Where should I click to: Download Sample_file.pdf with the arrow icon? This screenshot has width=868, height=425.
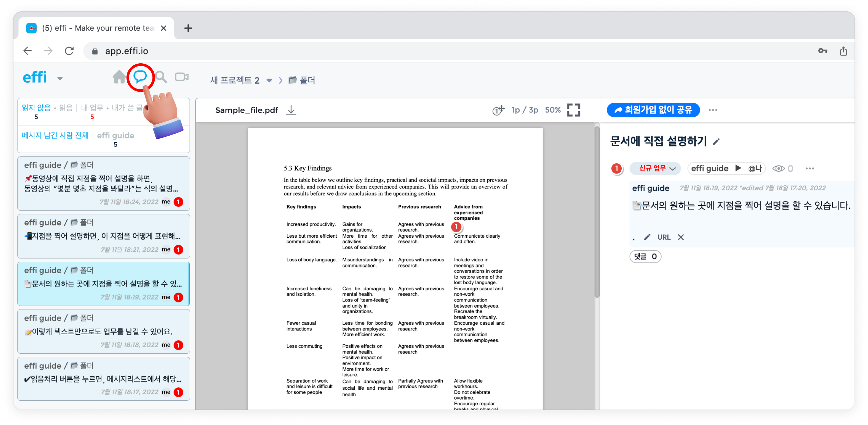click(291, 110)
